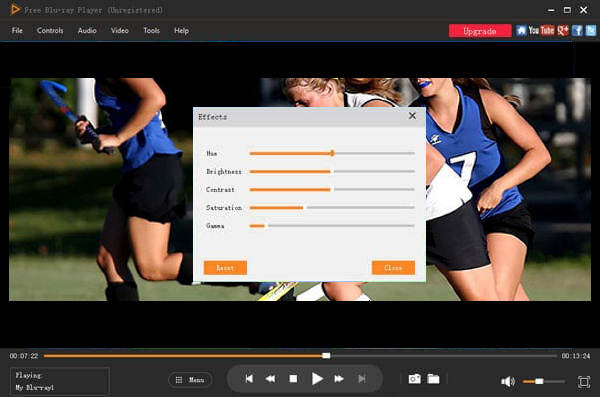Click the red Upgrade button

480,31
